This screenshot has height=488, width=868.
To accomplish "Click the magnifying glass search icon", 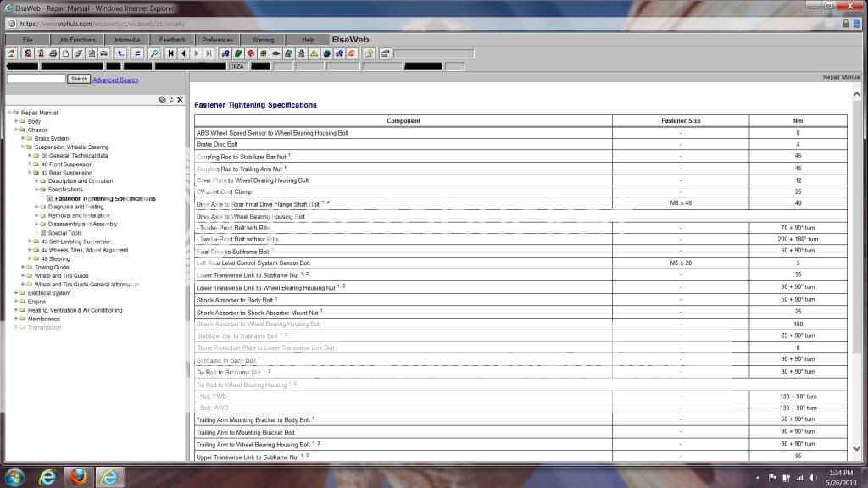I will click(x=154, y=53).
